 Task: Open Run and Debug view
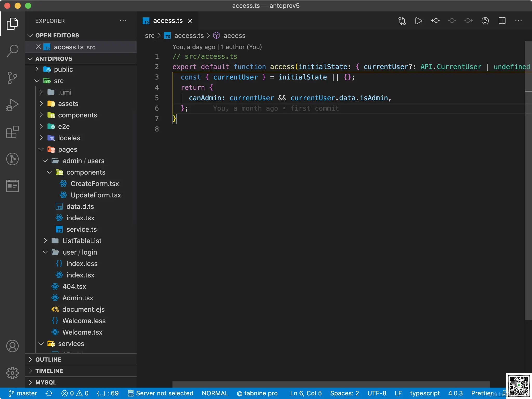(12, 105)
